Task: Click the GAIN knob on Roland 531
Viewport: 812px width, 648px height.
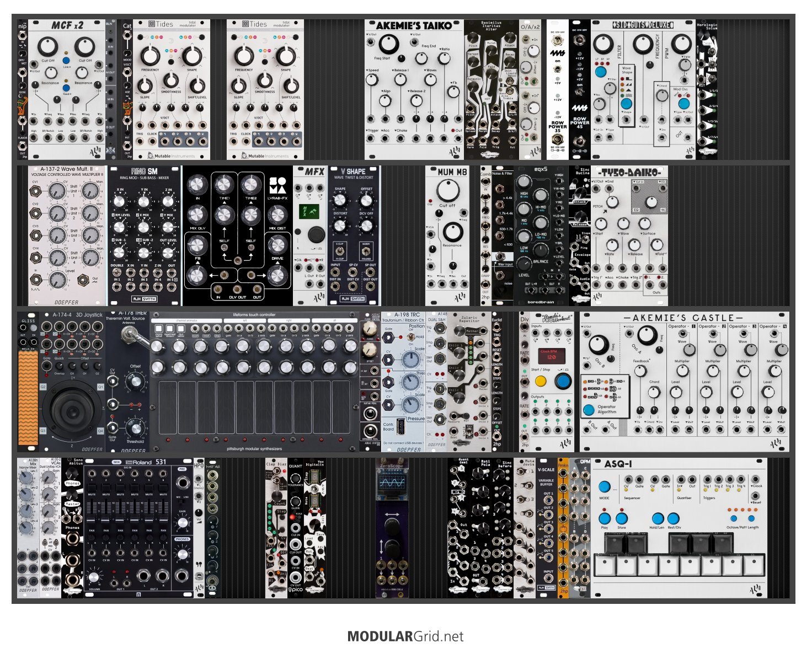Action: pos(183,521)
